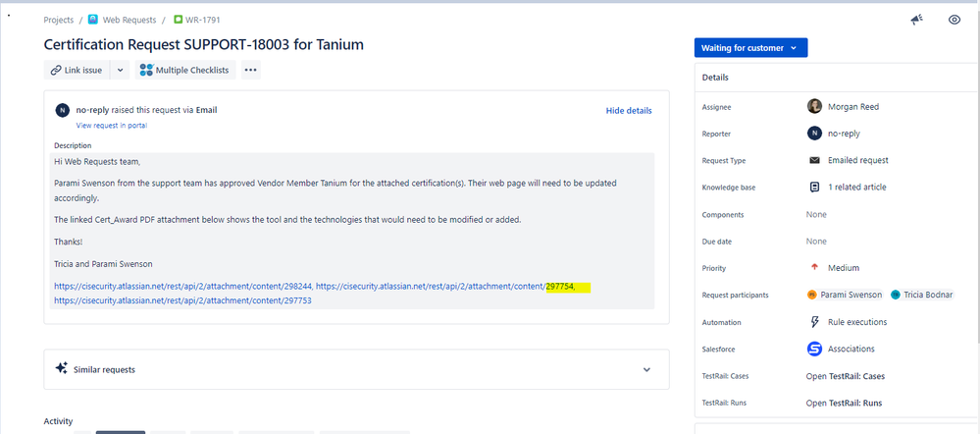This screenshot has width=980, height=434.
Task: Click the Components None field
Action: 816,214
